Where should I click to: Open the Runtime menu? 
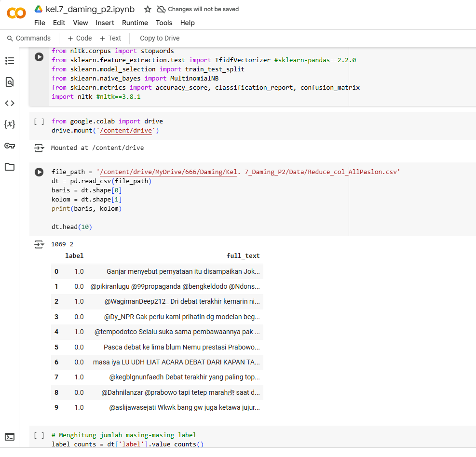tap(135, 22)
